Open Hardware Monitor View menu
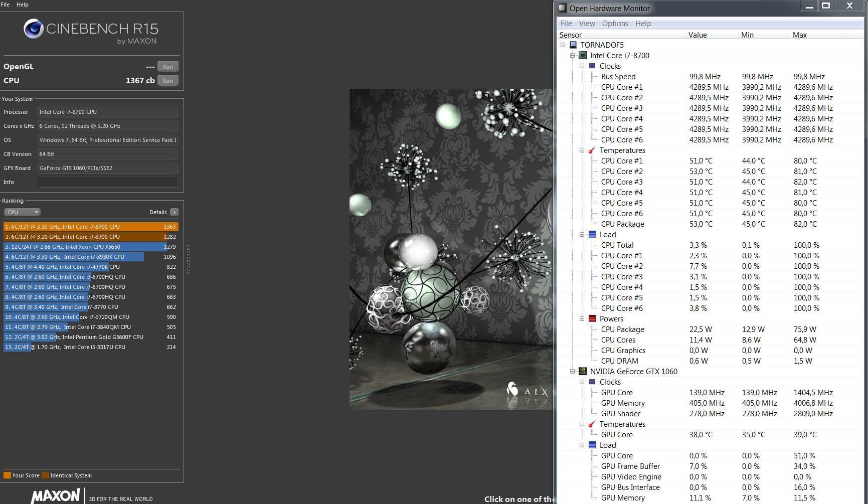Viewport: 868px width, 504px height. [x=587, y=24]
